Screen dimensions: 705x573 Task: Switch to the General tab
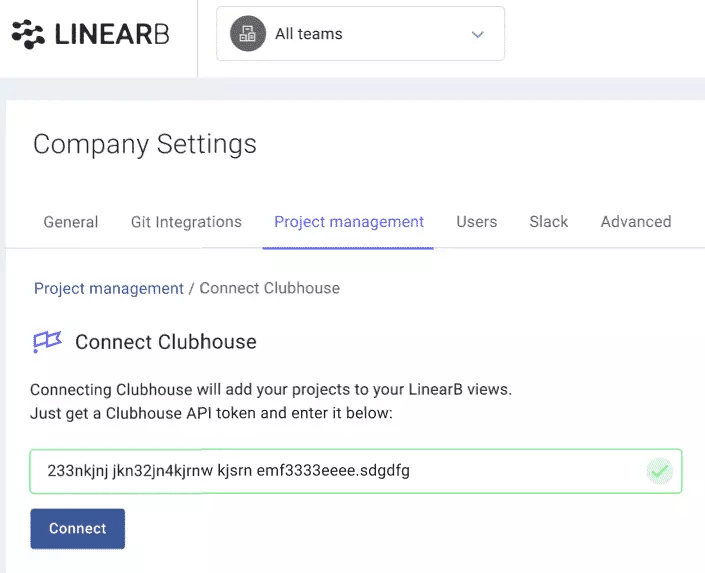point(71,222)
